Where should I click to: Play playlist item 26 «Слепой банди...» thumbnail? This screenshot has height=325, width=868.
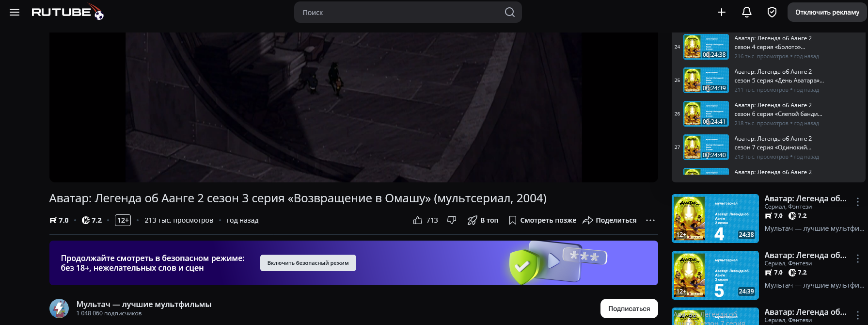(x=706, y=114)
